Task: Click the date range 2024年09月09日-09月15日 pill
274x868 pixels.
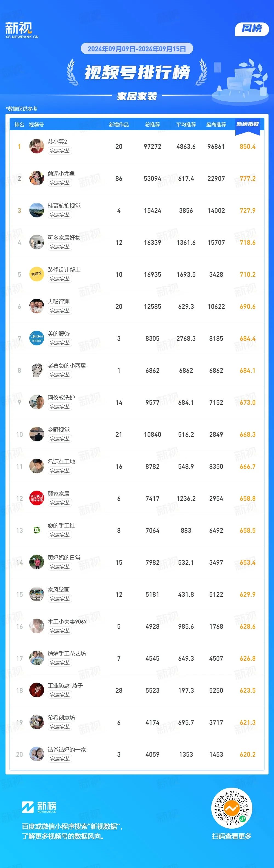Action: pos(137,49)
